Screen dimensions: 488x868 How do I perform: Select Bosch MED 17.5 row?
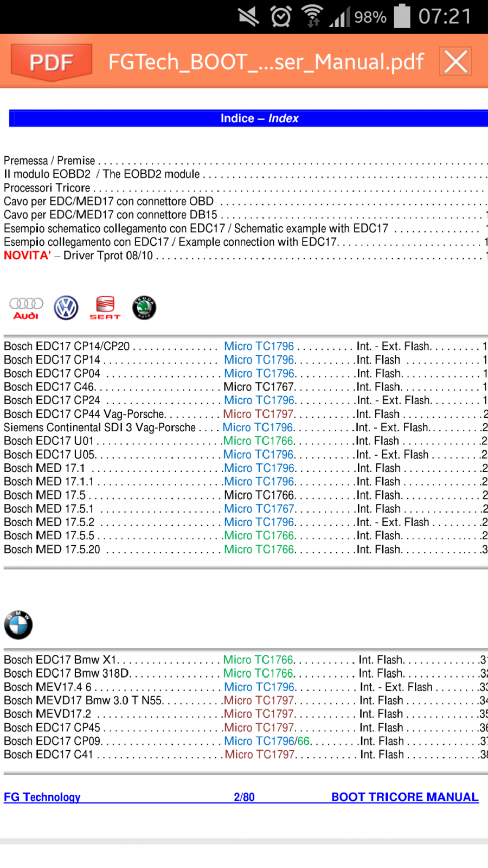pos(246,495)
